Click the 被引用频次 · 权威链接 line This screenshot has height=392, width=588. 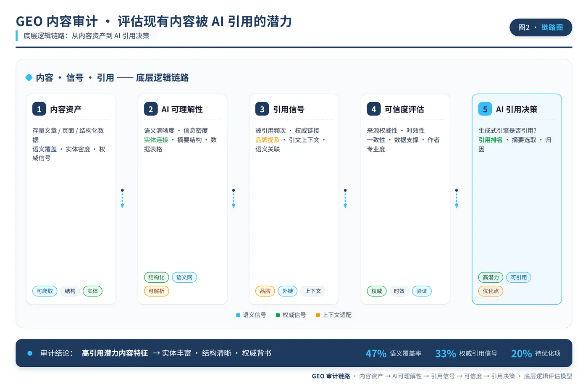(287, 131)
